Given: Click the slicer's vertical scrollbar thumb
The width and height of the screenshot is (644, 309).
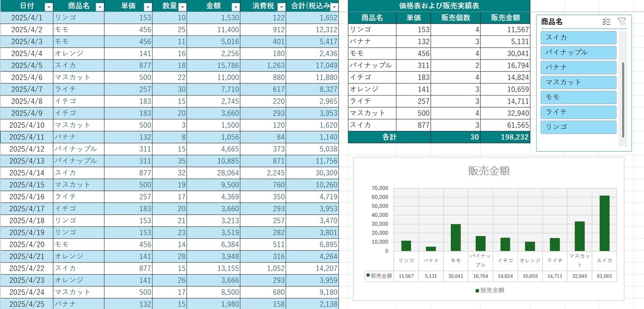Looking at the screenshot, I should tap(623, 100).
